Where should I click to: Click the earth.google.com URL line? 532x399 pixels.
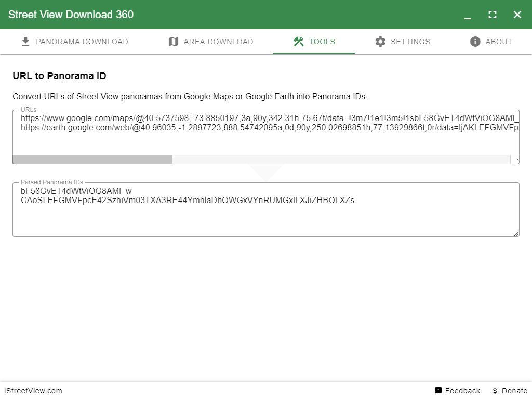(270, 128)
